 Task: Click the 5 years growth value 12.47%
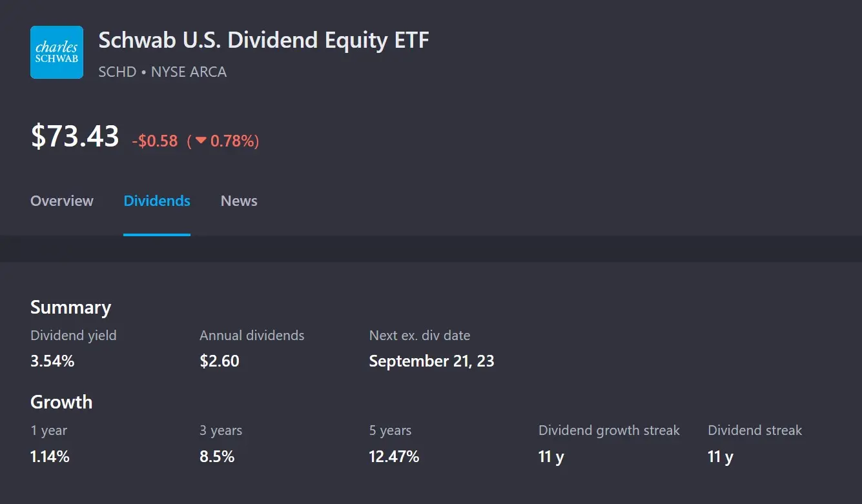[394, 457]
